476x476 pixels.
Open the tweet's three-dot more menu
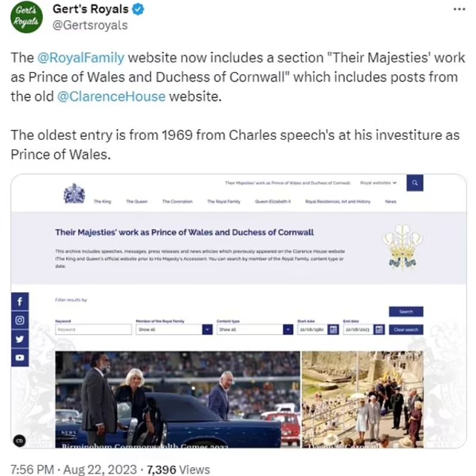coord(459,10)
